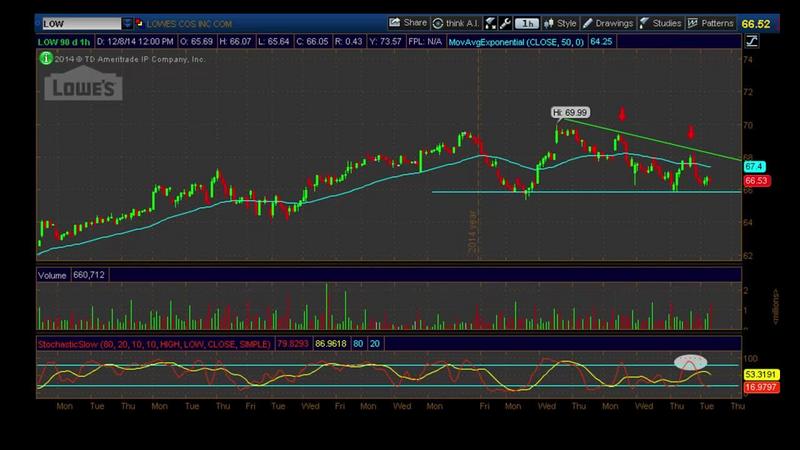Open chart settings with the wrench icon
This screenshot has height=450, width=800.
505,23
